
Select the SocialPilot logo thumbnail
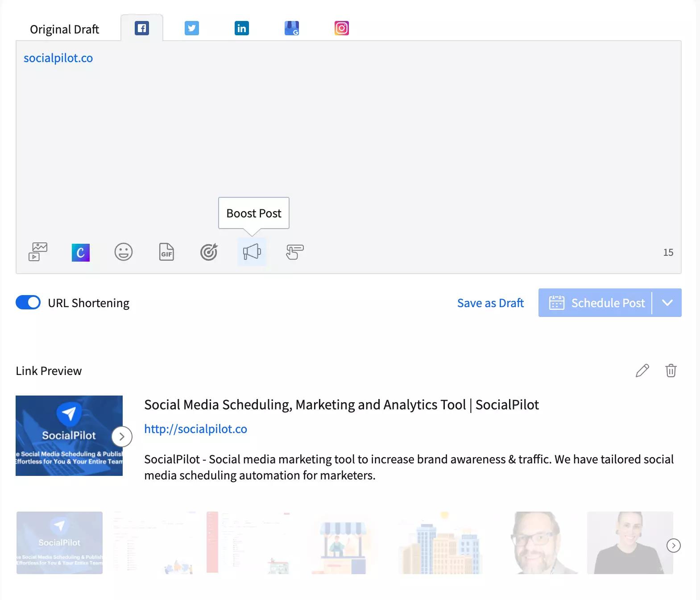point(59,543)
